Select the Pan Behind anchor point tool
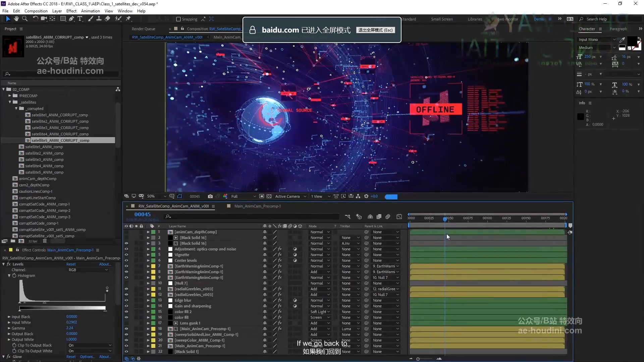 (x=53, y=19)
